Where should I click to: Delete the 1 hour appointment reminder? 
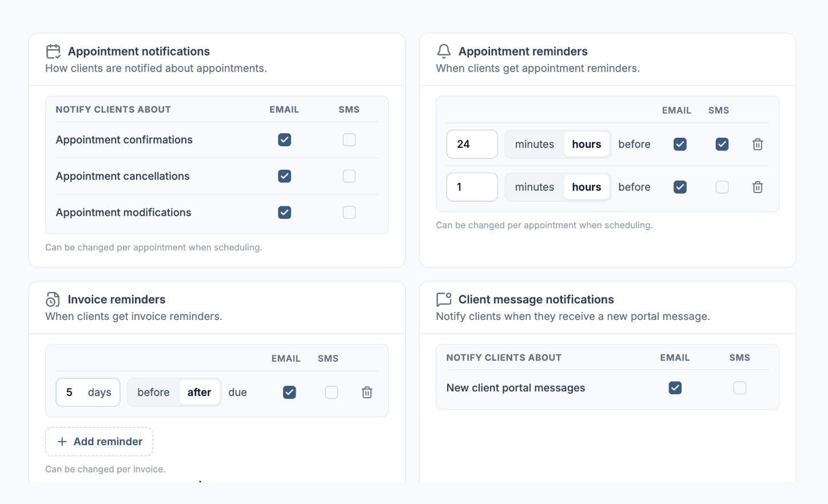pyautogui.click(x=758, y=187)
